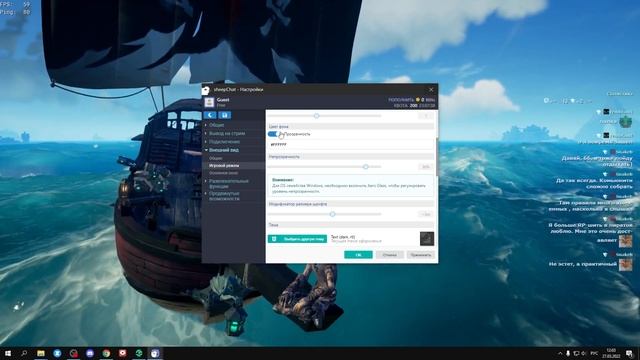Select the Игровой режим subsection
Viewport: 640px width, 360px height.
point(224,166)
